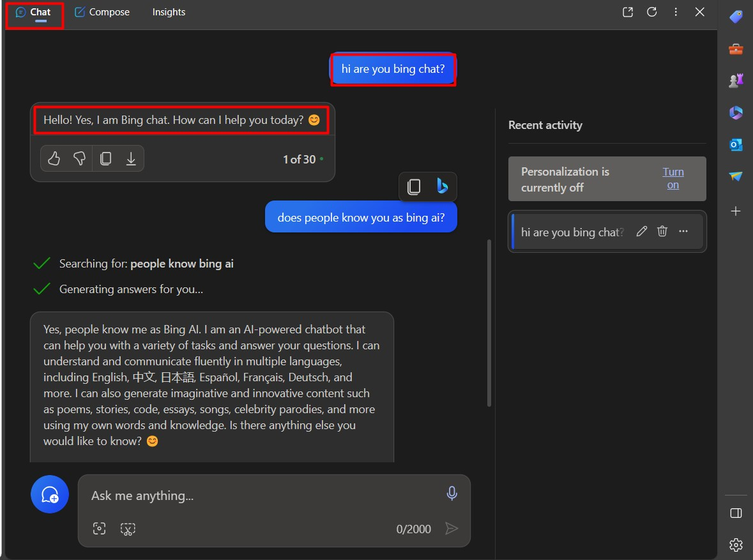
Task: Open more options for recent chat
Action: point(683,232)
